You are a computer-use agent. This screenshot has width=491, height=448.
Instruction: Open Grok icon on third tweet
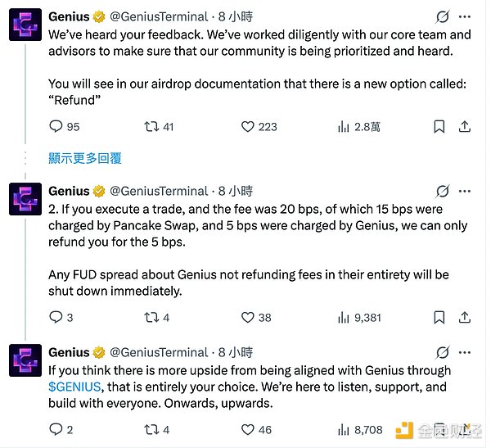coord(443,352)
